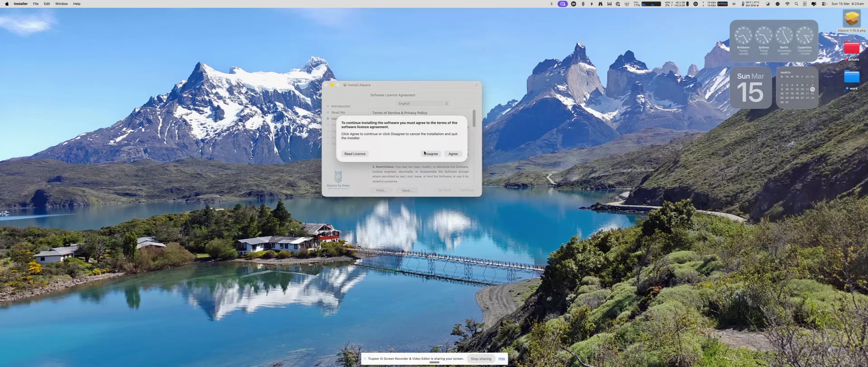Click the binoculars icon in the menu bar
Image resolution: width=868 pixels, height=367 pixels.
(x=600, y=4)
